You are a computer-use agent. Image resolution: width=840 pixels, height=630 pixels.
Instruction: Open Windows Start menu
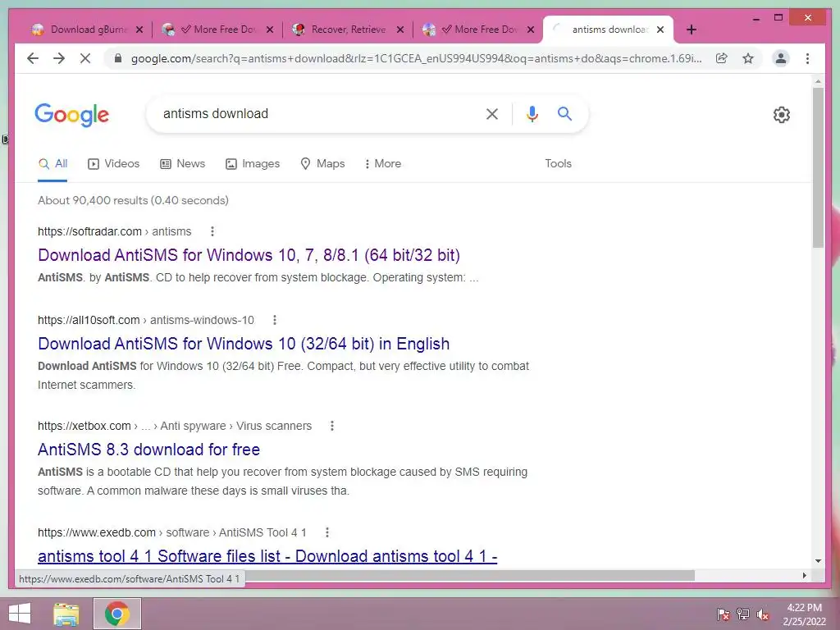pyautogui.click(x=20, y=614)
